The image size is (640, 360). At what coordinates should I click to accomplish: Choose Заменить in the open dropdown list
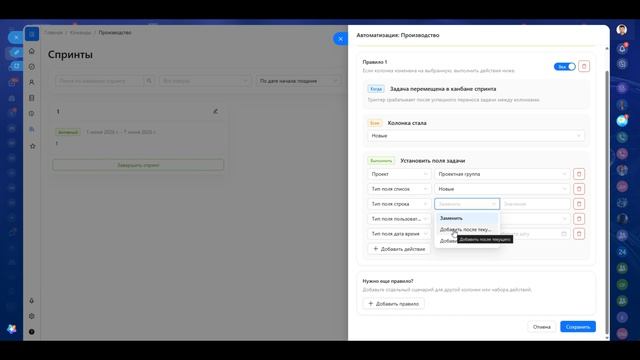467,218
